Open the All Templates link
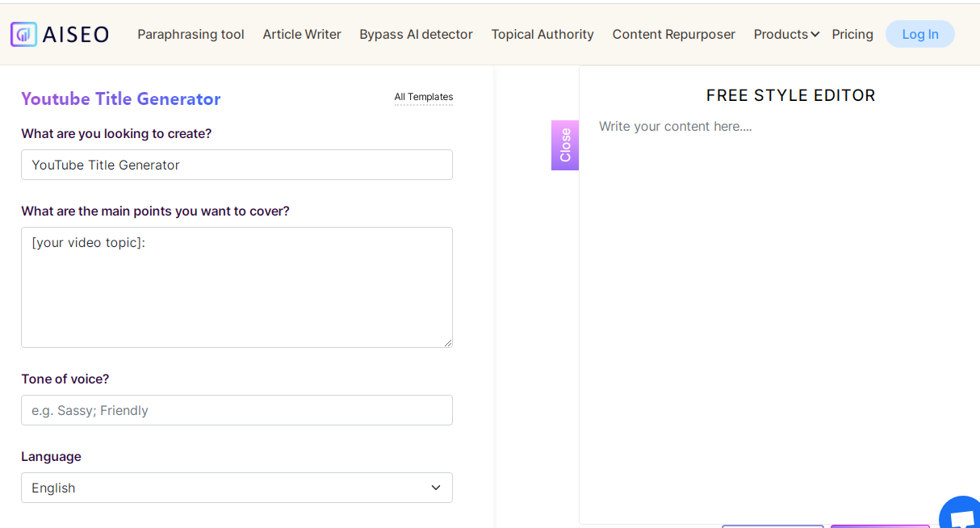 [x=424, y=97]
